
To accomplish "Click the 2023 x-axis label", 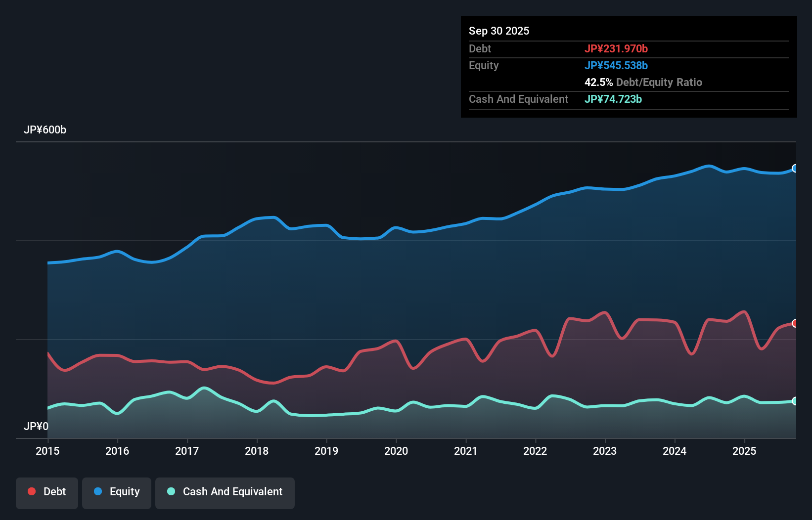I will (605, 451).
